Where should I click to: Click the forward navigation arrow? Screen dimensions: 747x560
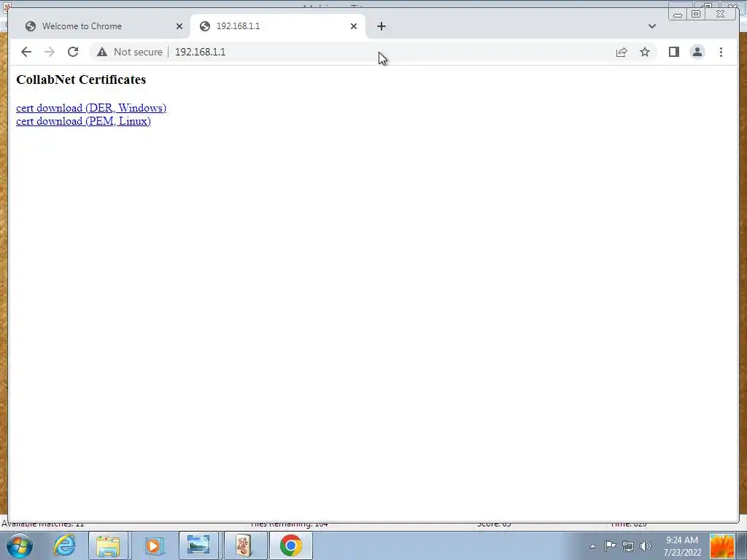50,52
